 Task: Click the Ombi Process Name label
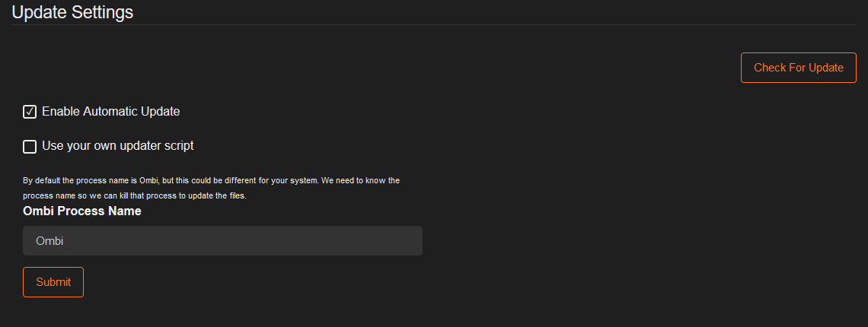82,211
